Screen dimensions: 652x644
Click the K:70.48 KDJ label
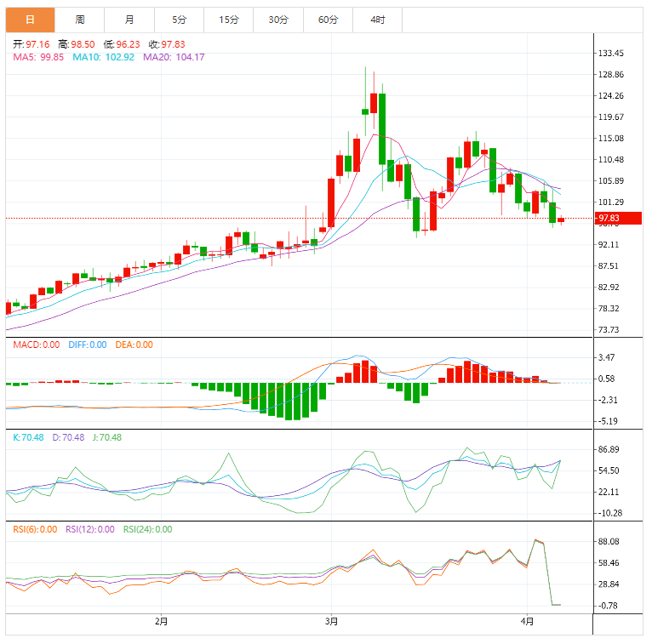click(x=28, y=437)
